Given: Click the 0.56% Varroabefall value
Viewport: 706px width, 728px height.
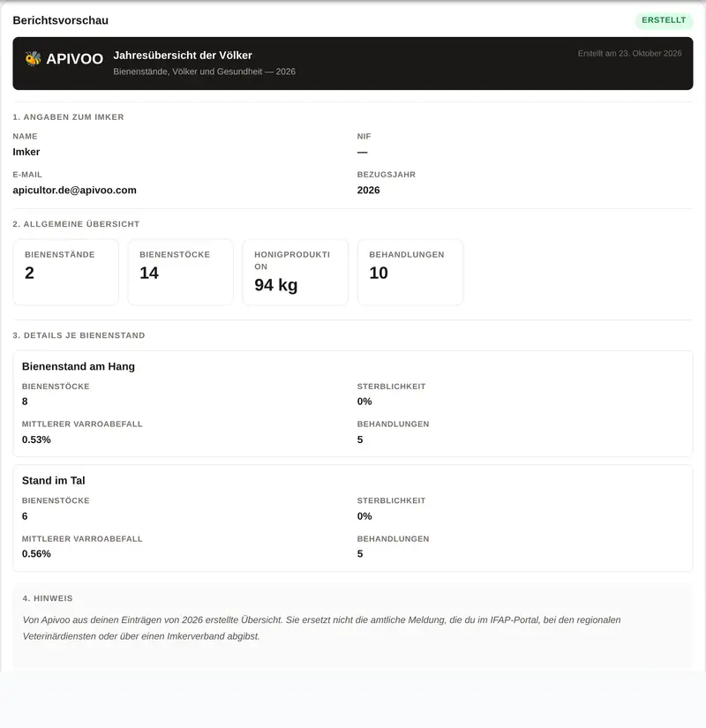Looking at the screenshot, I should point(36,554).
